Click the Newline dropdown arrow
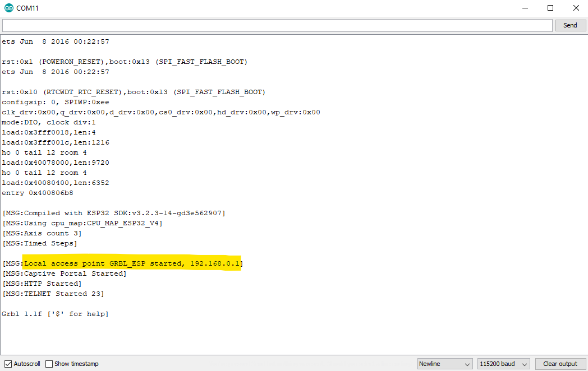 pyautogui.click(x=468, y=363)
